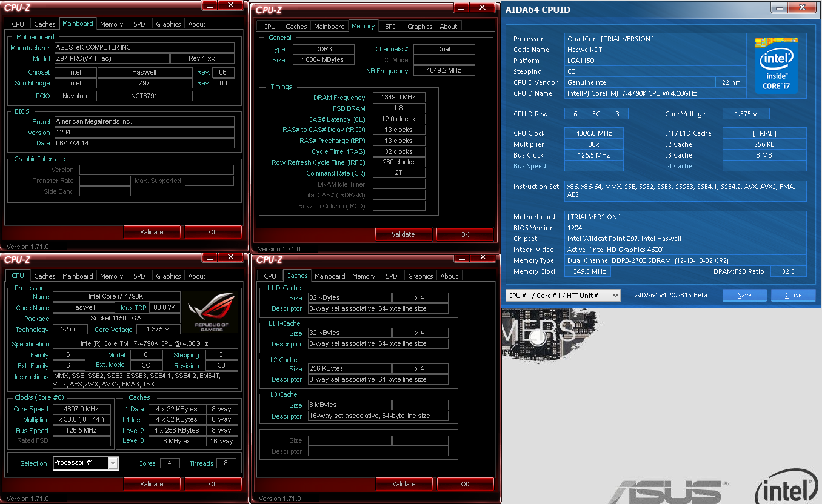Viewport: 822px width, 504px height.
Task: Click the multiplier x 38.0 ( 8 - 44 ) field
Action: point(81,420)
